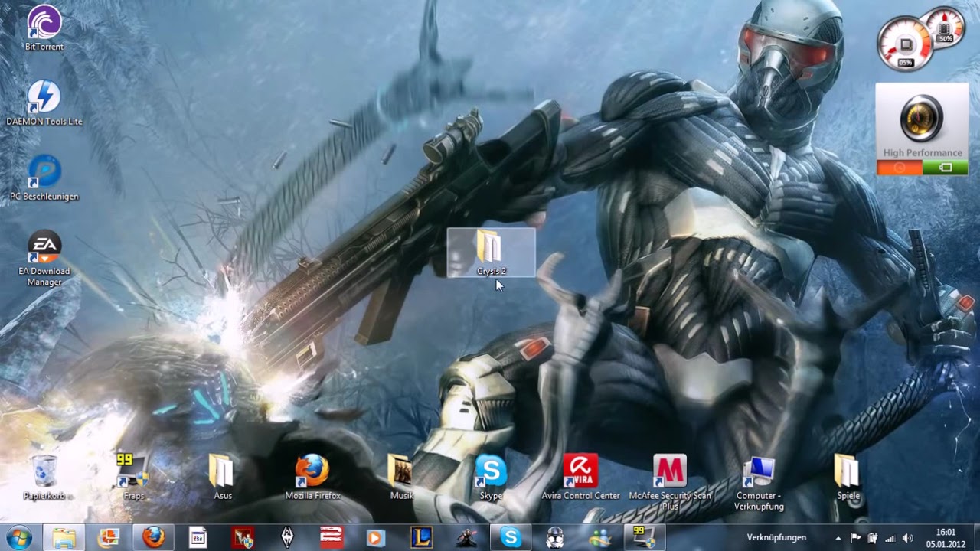Show hidden tray icons arrow
The height and width of the screenshot is (551, 980).
(x=838, y=538)
